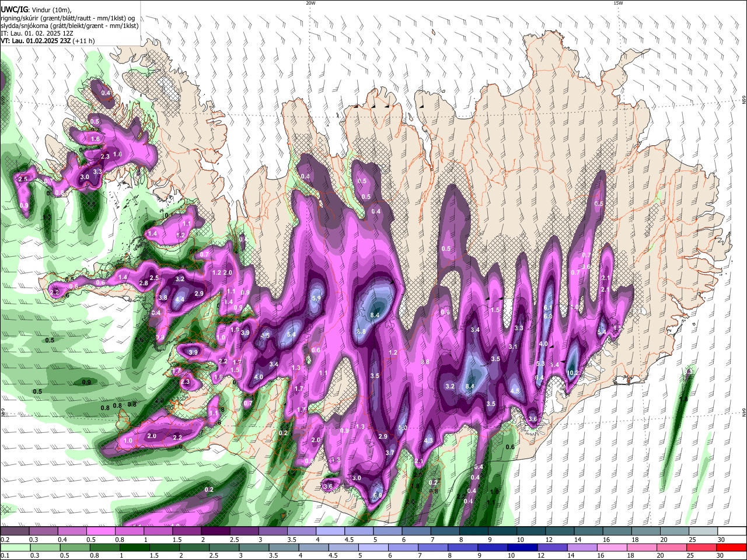This screenshot has height=560, width=747.
Task: Click the "20W" longitude label
Action: (310, 3)
